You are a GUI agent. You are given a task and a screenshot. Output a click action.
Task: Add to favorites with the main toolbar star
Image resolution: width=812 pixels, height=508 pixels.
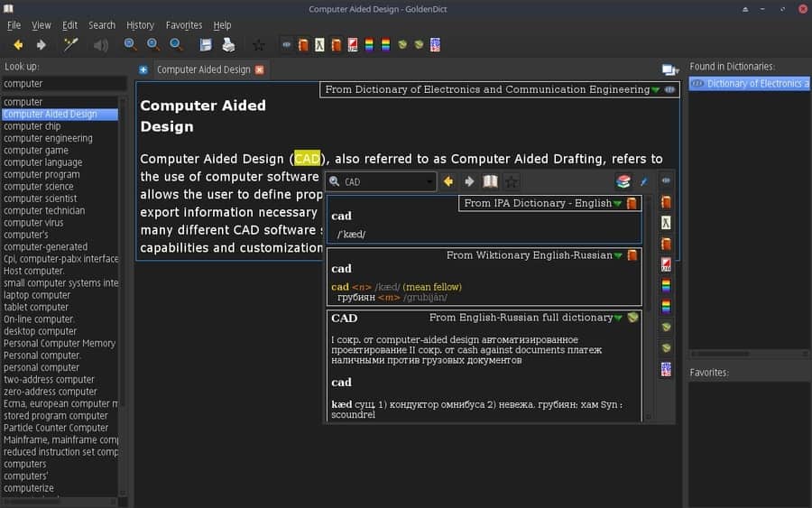click(x=258, y=45)
